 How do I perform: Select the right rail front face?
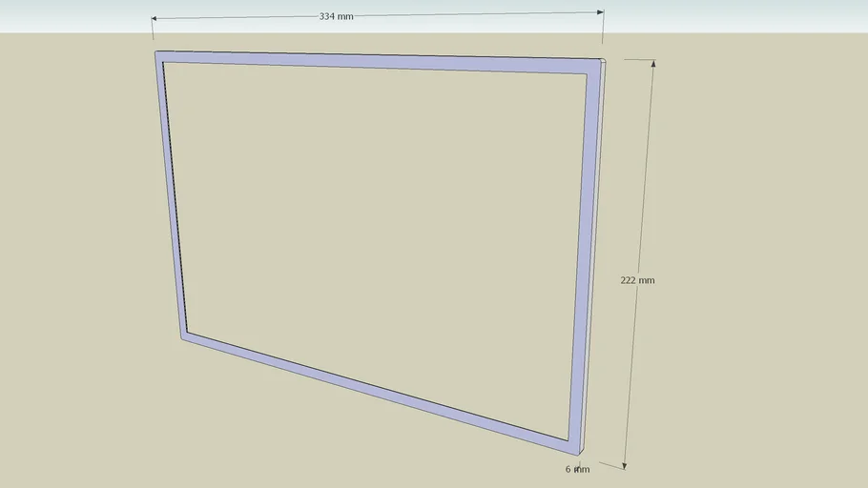pos(581,257)
